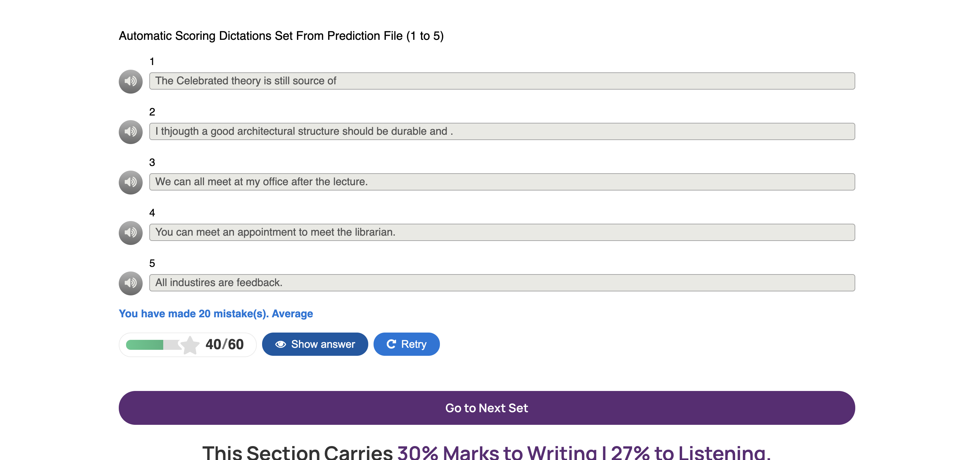This screenshot has width=980, height=460.
Task: Click the set heading 'Automatic Scoring Dictations'
Action: (x=281, y=36)
